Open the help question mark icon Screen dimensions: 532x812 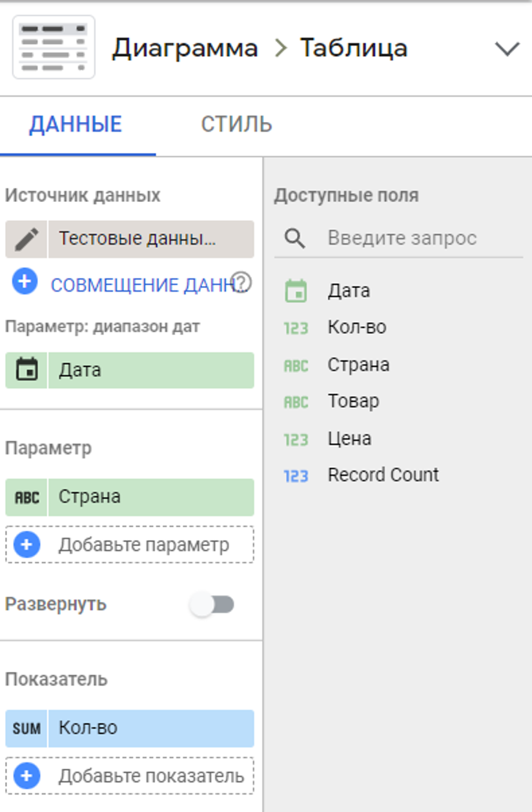pyautogui.click(x=242, y=282)
